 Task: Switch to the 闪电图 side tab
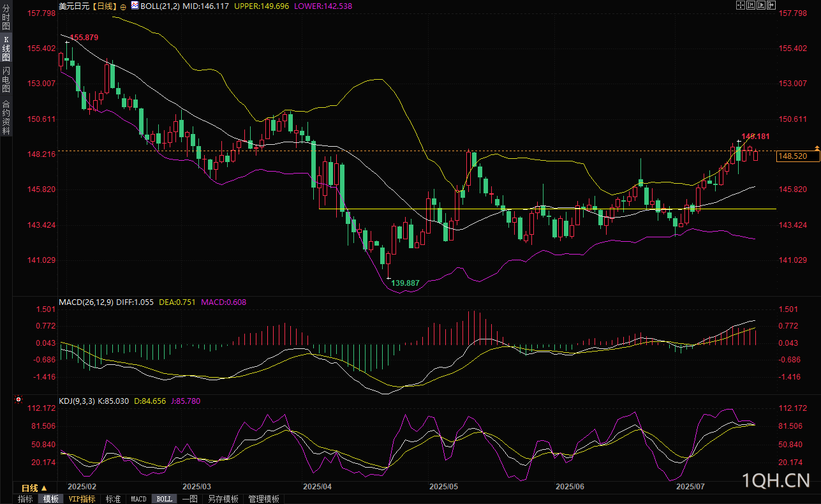pyautogui.click(x=6, y=79)
